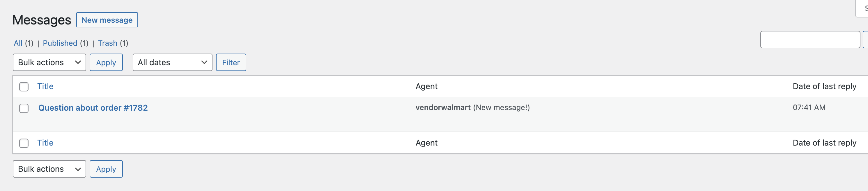Click inside the search messages input field
Viewport: 868px width, 191px height.
(810, 39)
